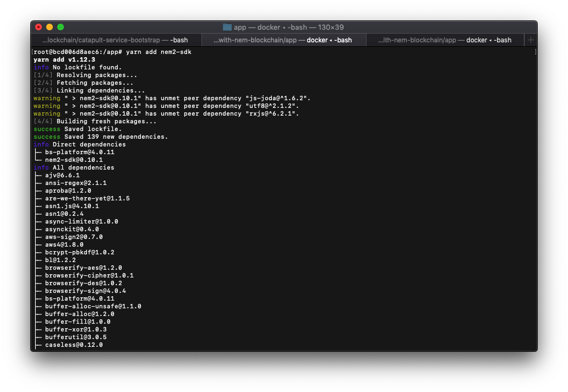Click the bufferutil@3.0.5 entry

(76, 337)
